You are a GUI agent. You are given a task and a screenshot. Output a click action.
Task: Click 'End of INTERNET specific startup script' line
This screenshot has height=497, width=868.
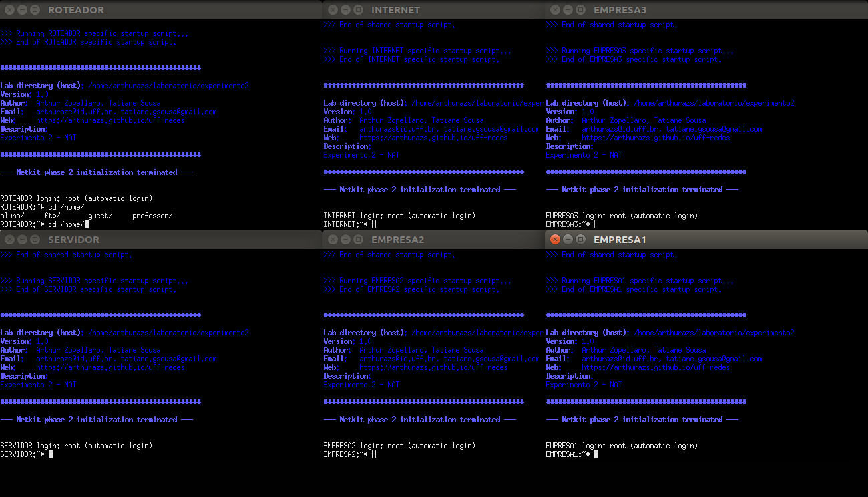(411, 59)
